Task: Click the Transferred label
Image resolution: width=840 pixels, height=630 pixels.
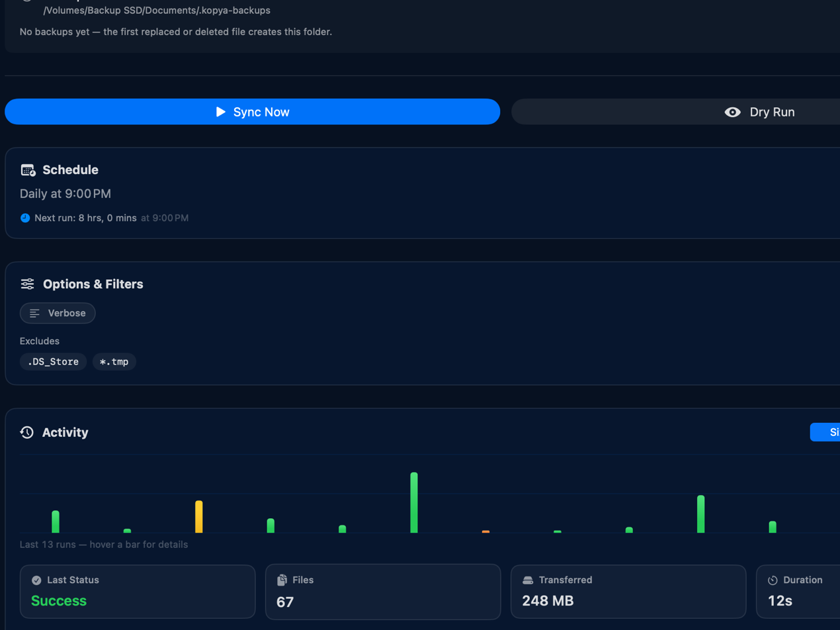Action: [x=566, y=580]
